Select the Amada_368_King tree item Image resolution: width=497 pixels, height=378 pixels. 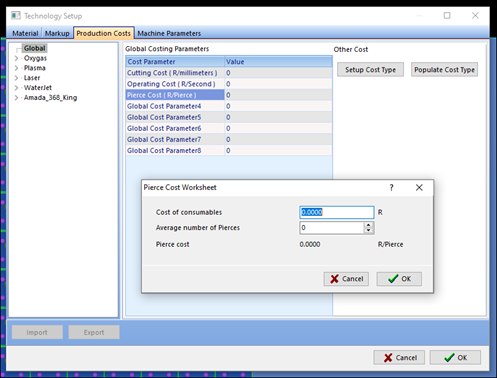(x=50, y=98)
